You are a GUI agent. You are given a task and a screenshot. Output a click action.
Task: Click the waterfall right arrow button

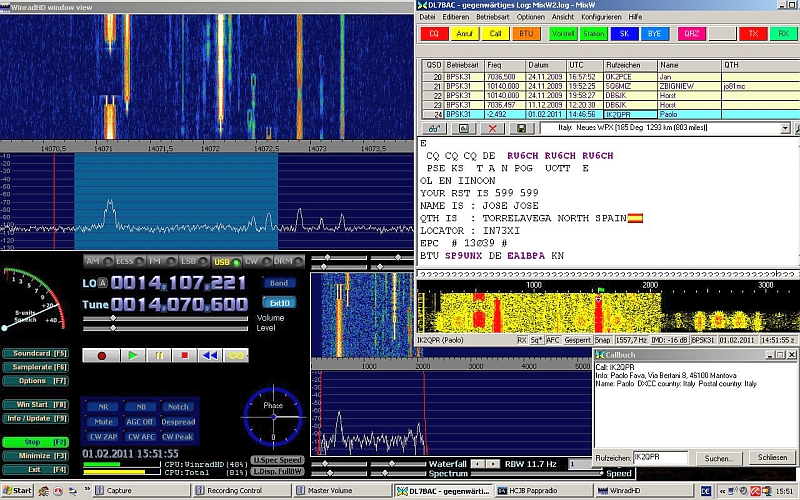coord(493,464)
